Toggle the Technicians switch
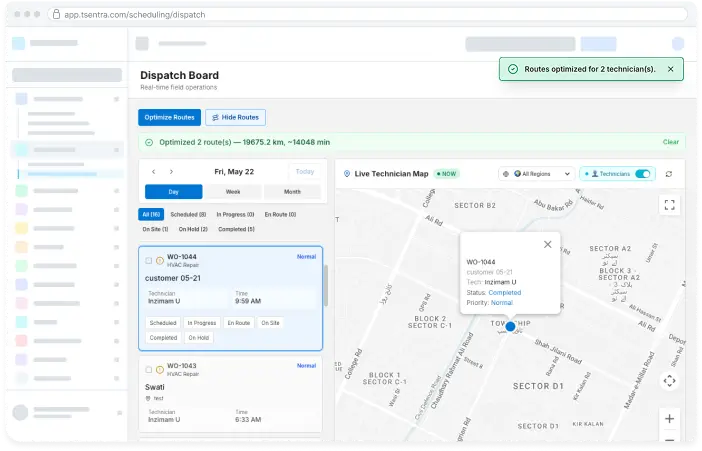Screen dimensions: 702x451 [x=642, y=174]
